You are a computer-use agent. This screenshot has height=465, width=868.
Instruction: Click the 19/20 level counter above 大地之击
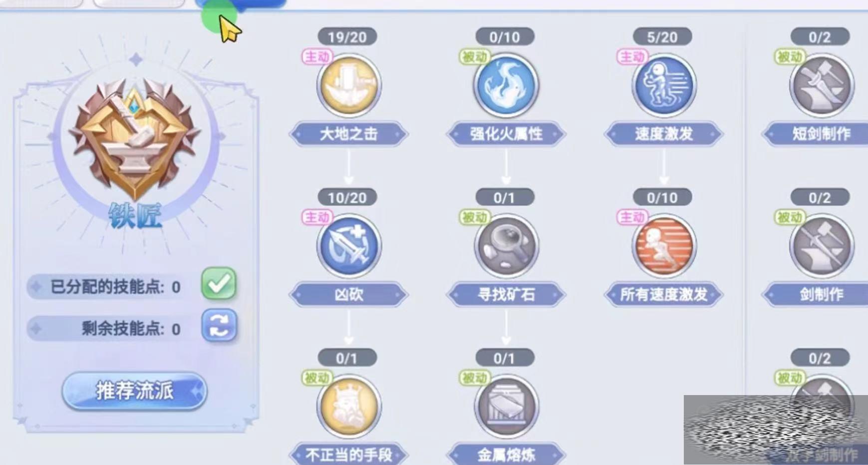click(347, 37)
